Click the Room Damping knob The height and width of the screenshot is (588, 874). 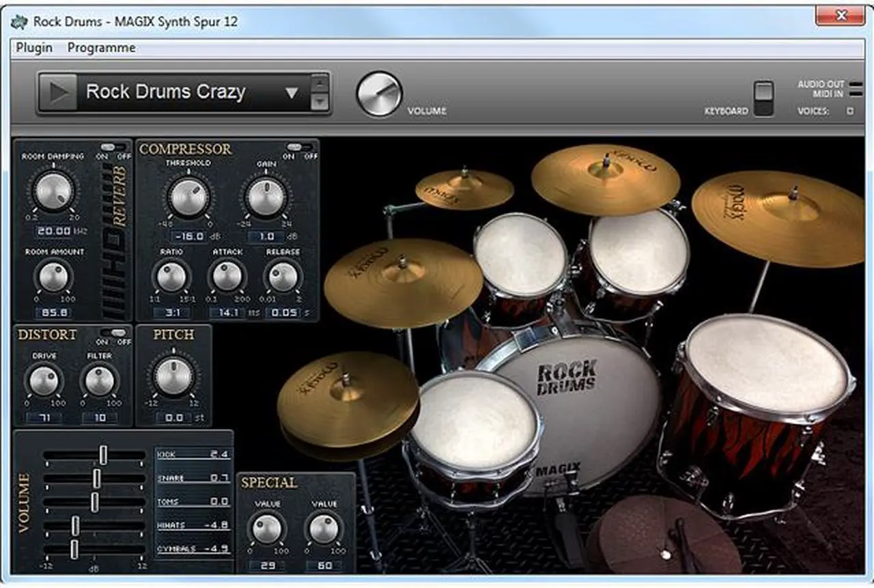coord(53,192)
